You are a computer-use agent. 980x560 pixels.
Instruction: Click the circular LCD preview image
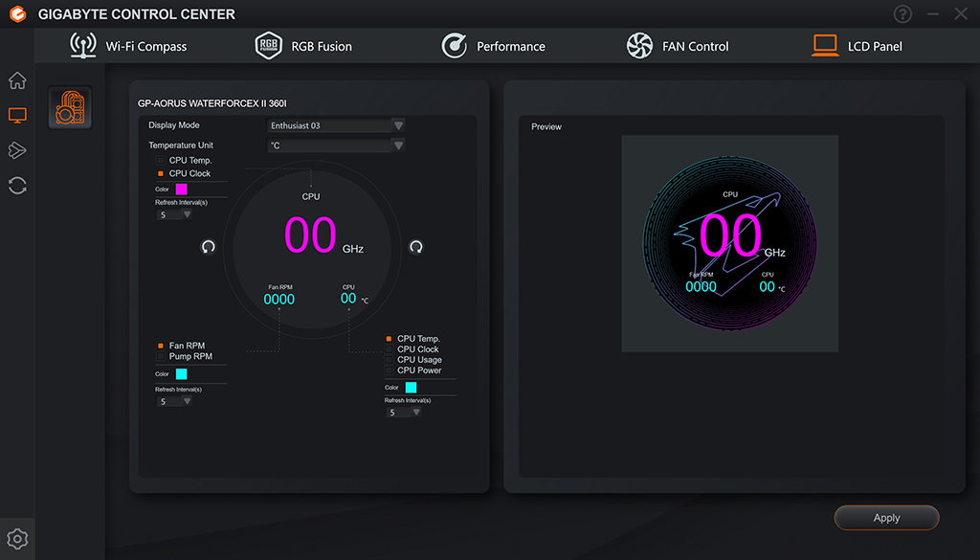[730, 244]
